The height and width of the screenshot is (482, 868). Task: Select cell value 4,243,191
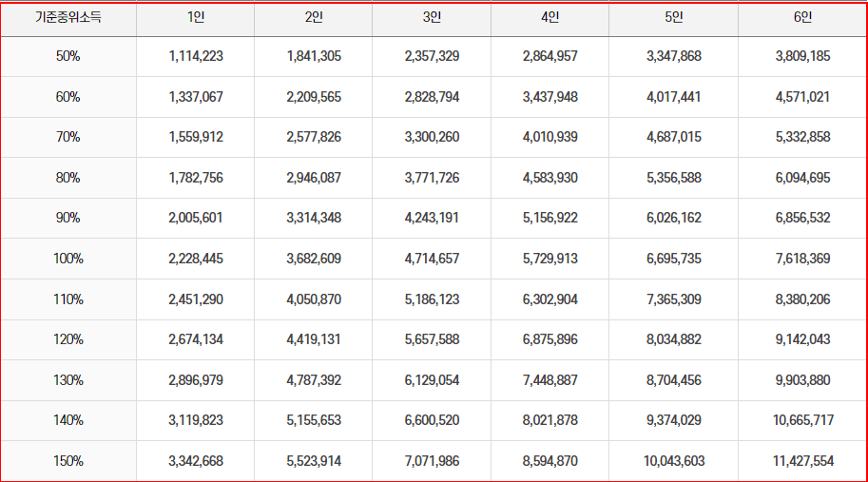(x=432, y=218)
